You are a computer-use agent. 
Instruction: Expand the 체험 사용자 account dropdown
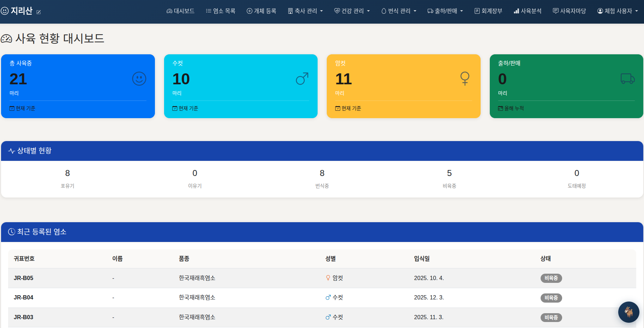617,11
